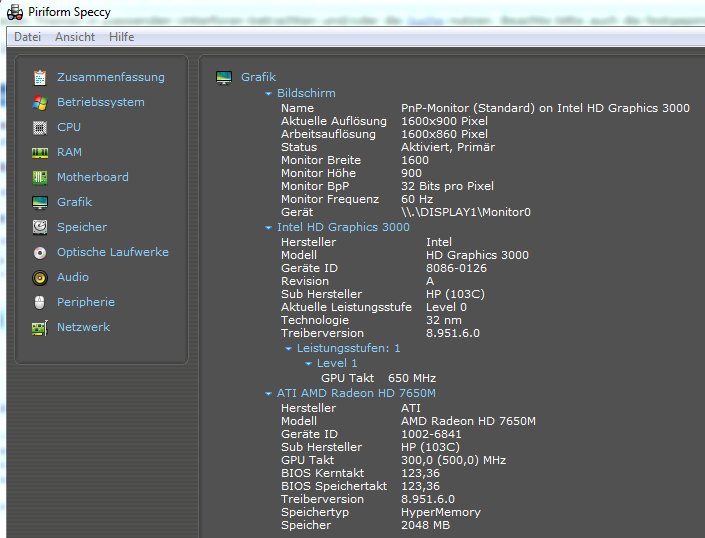Show the CPU section

pos(69,127)
